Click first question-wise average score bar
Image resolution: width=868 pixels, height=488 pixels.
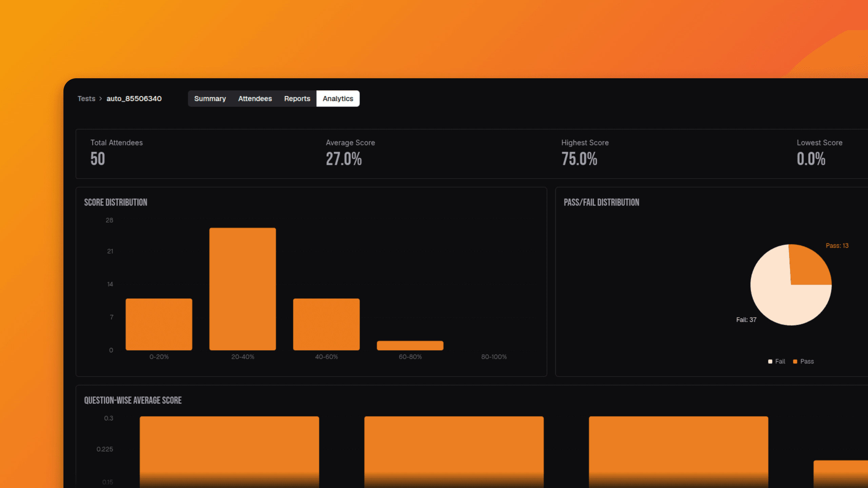pyautogui.click(x=229, y=452)
